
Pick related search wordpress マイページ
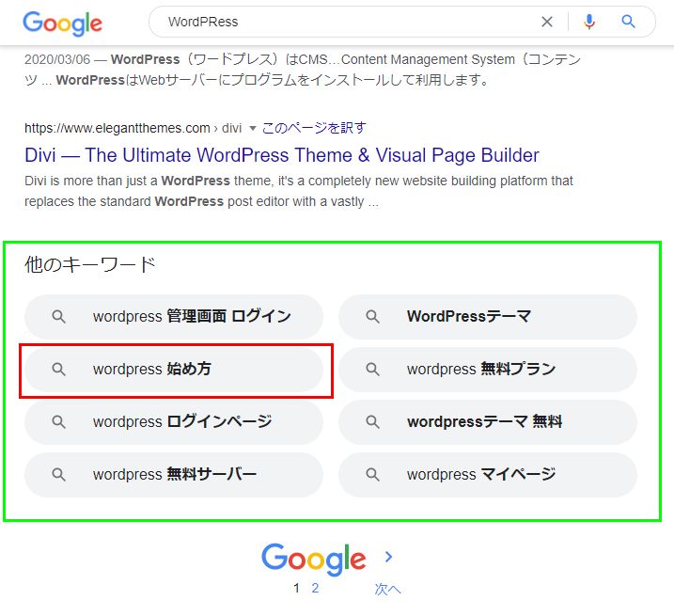[x=488, y=475]
